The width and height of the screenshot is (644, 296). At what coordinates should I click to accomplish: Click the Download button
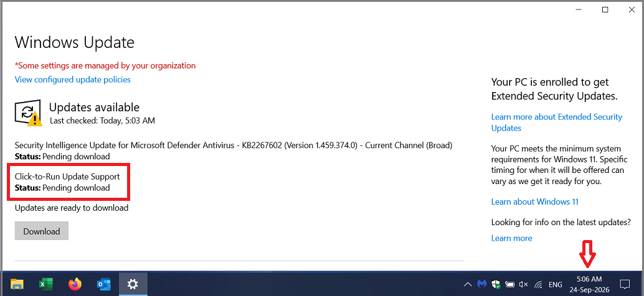tap(42, 231)
